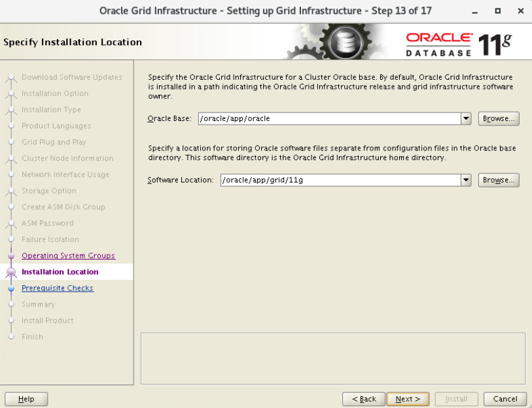Click the Next button
Viewport: 532px width, 408px height.
[x=408, y=399]
